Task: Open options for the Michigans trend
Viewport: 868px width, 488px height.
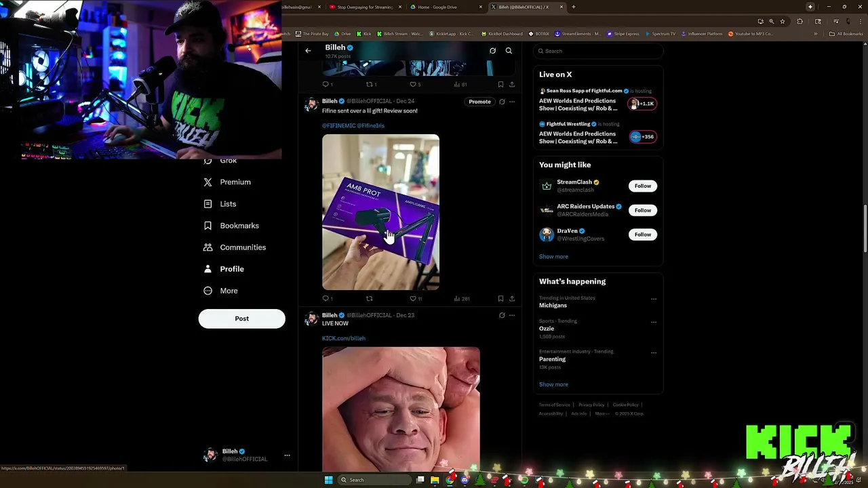Action: pyautogui.click(x=654, y=299)
